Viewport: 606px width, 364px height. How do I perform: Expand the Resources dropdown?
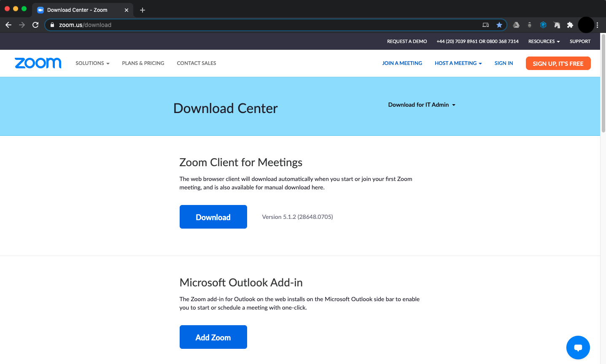coord(544,41)
